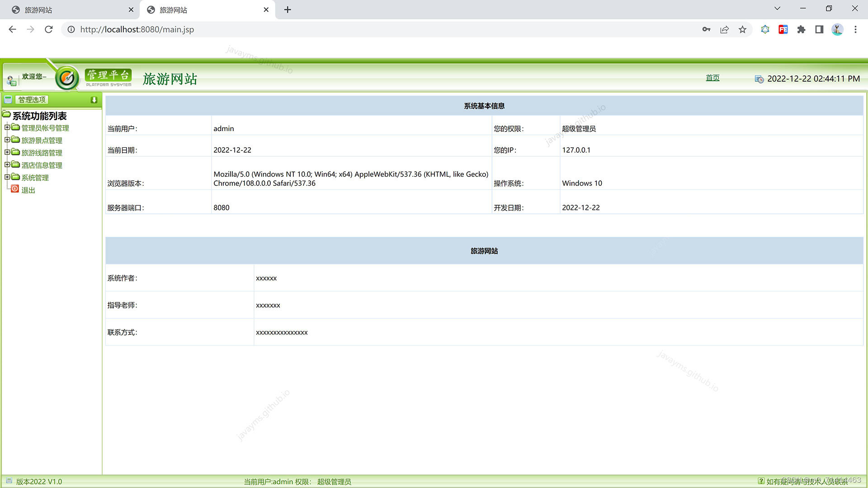The width and height of the screenshot is (868, 488).
Task: Toggle browser side panel icon
Action: click(x=819, y=29)
